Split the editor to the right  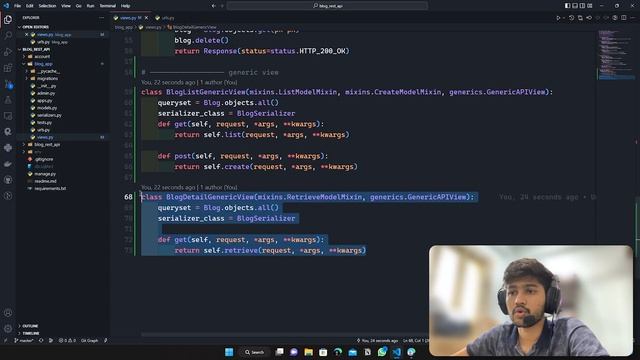click(x=624, y=18)
